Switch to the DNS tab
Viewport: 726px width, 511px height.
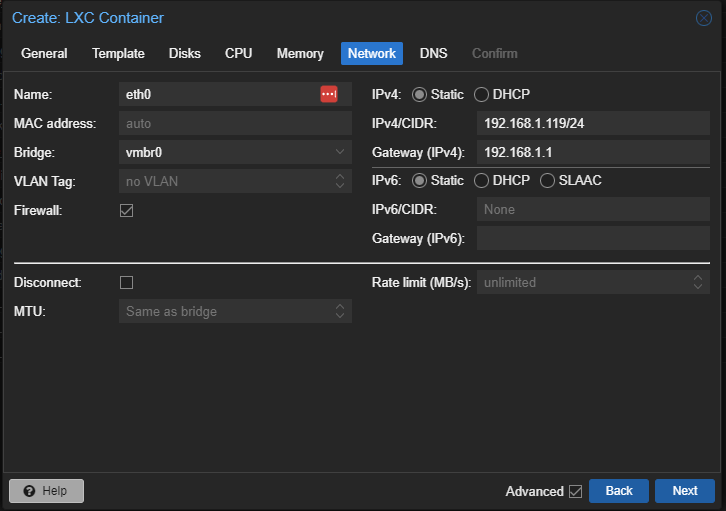pyautogui.click(x=433, y=53)
